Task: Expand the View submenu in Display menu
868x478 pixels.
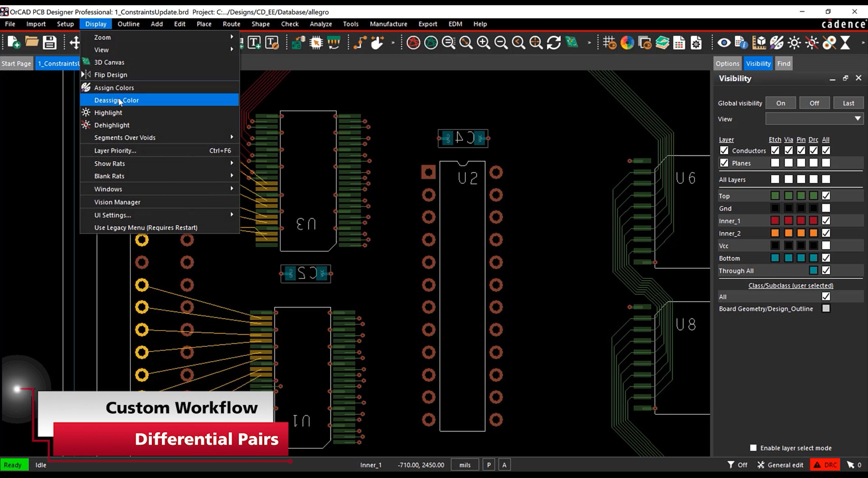Action: [x=160, y=50]
